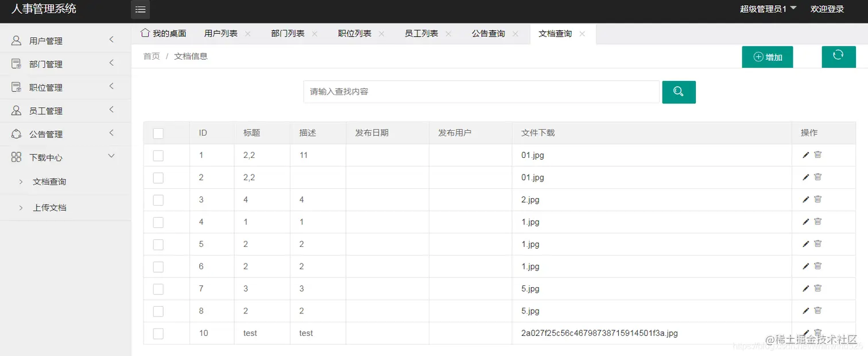Click the 增加 add button
The image size is (868, 356).
pos(768,57)
